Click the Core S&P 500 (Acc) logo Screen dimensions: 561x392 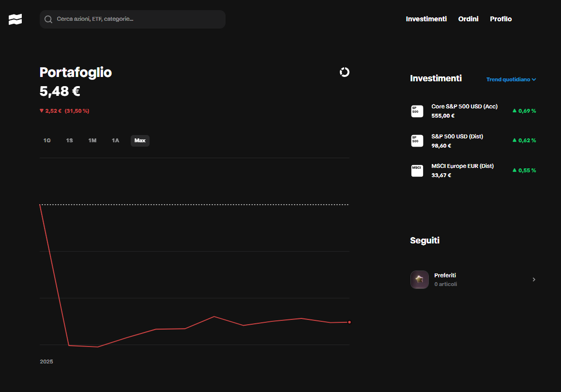(x=417, y=111)
